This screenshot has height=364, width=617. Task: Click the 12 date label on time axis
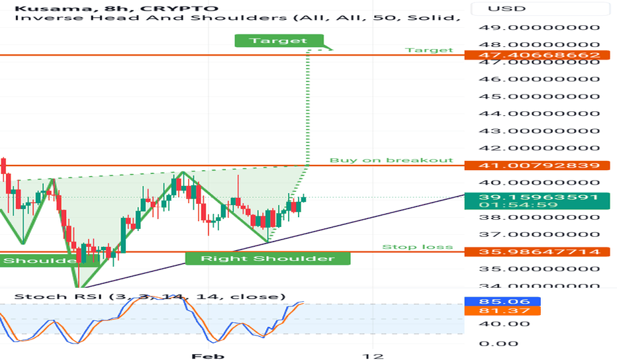[373, 357]
